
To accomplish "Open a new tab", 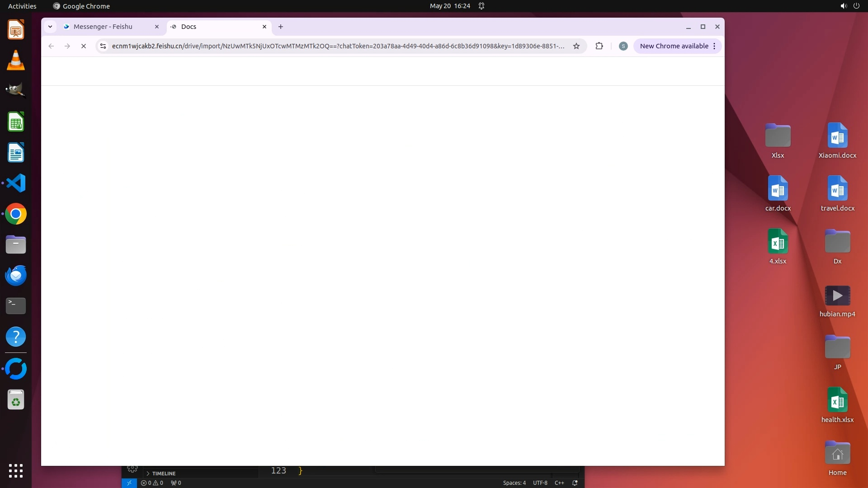I will click(281, 27).
